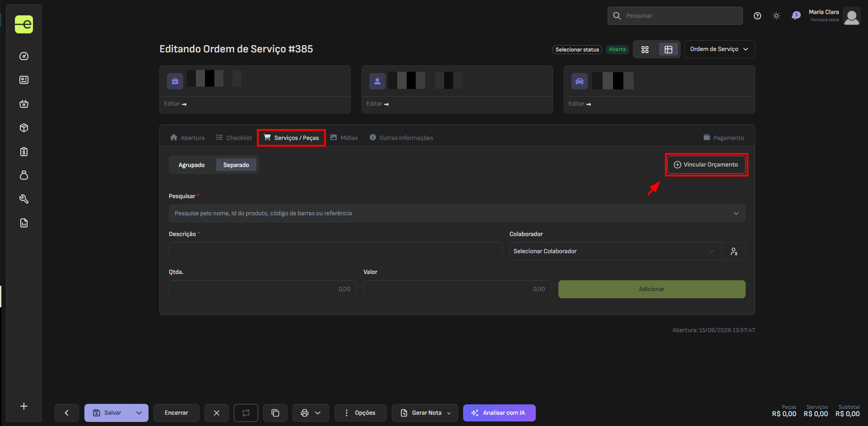Open the dashboard gauge icon in sidebar
The image size is (868, 426).
pos(24,56)
